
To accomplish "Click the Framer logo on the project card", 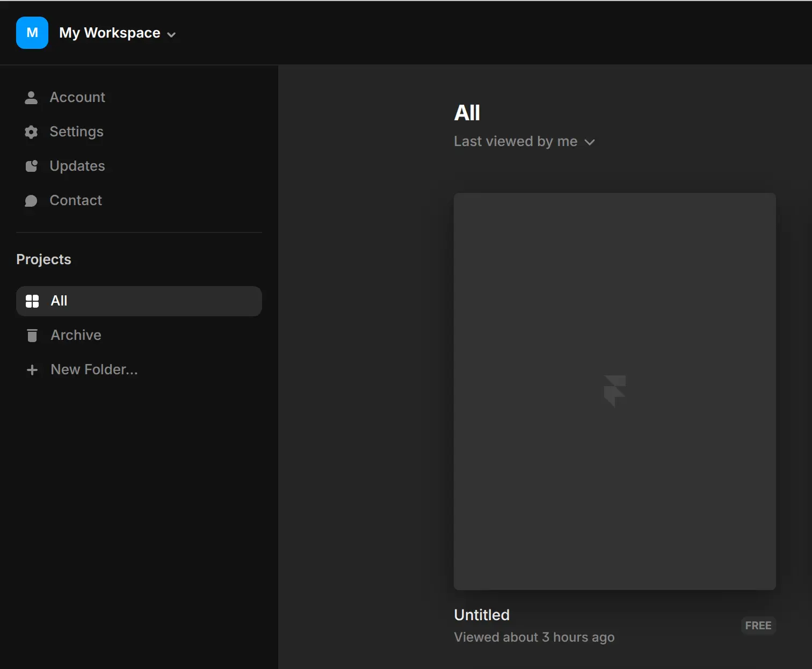I will pos(615,391).
